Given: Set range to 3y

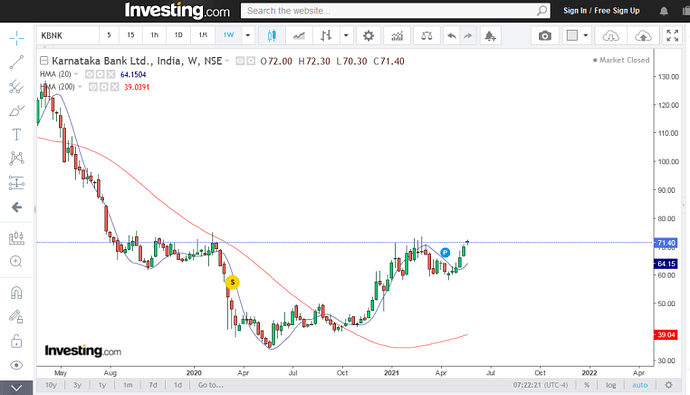Looking at the screenshot, I should (77, 385).
